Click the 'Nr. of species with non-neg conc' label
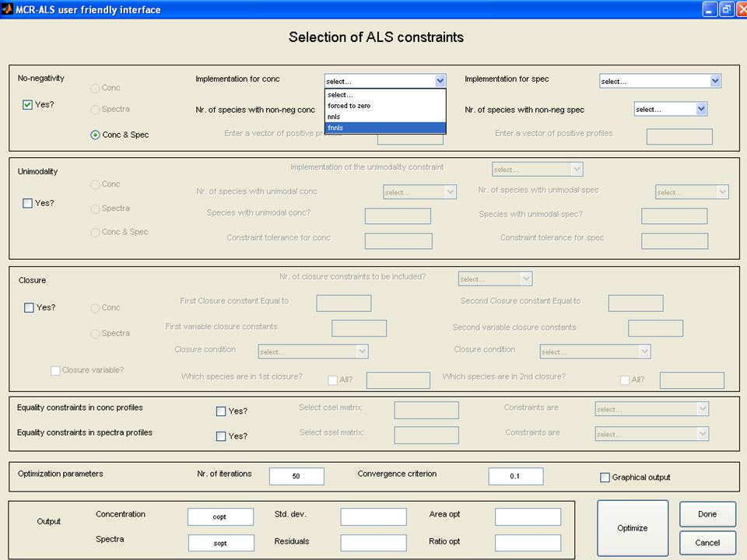This screenshot has height=560, width=747. (255, 110)
